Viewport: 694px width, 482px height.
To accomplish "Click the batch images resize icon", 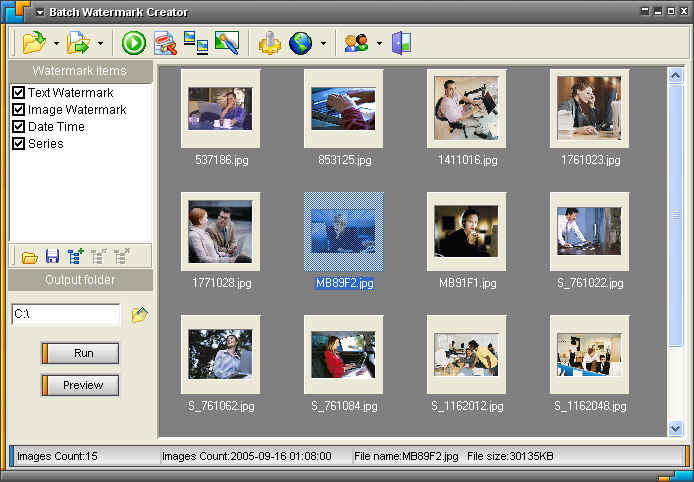I will [x=196, y=43].
